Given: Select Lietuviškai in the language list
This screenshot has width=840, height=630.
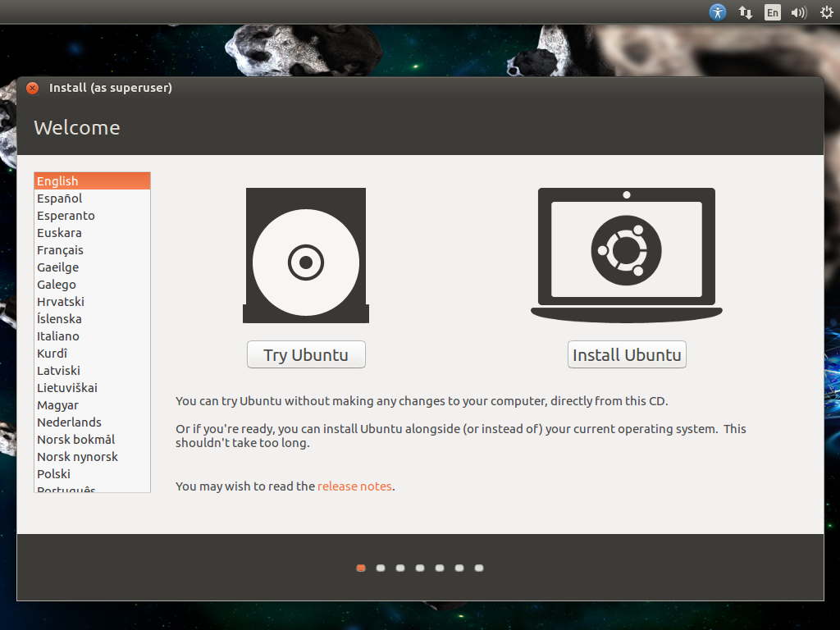Looking at the screenshot, I should (x=92, y=387).
